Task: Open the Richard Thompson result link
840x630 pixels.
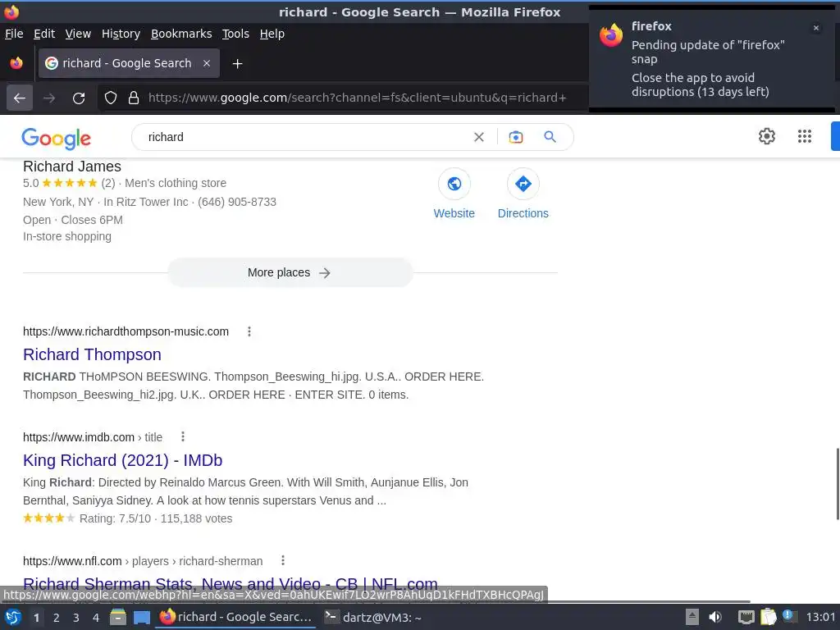Action: coord(92,354)
